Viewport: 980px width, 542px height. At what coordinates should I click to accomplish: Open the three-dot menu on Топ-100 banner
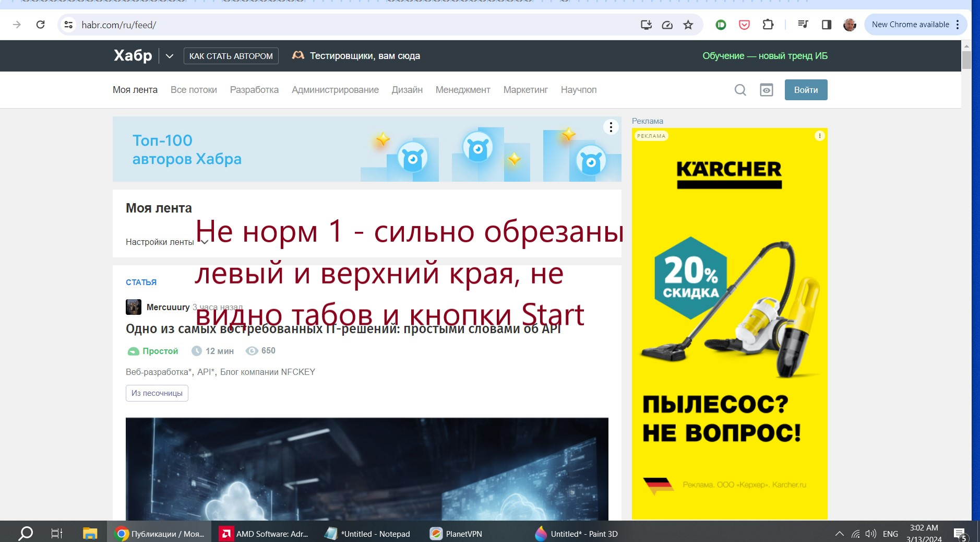pos(611,127)
